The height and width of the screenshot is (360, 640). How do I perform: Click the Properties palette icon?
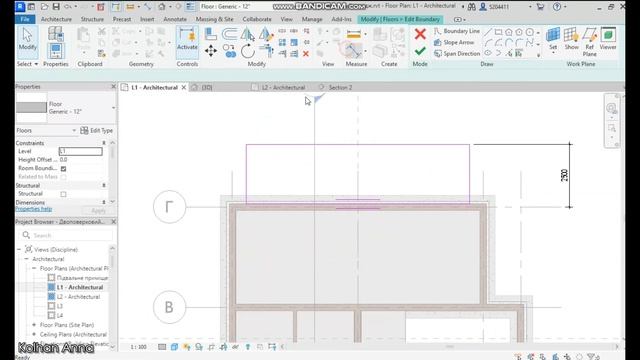(56, 51)
